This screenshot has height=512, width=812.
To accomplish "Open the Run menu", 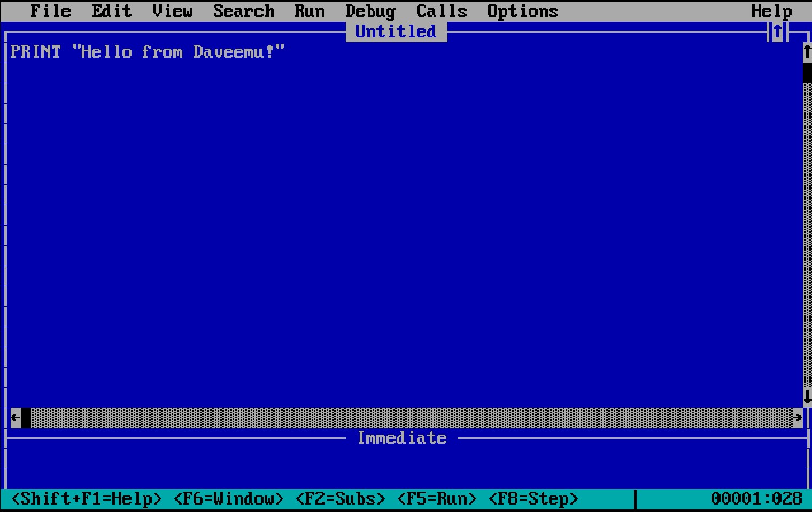I will (310, 11).
